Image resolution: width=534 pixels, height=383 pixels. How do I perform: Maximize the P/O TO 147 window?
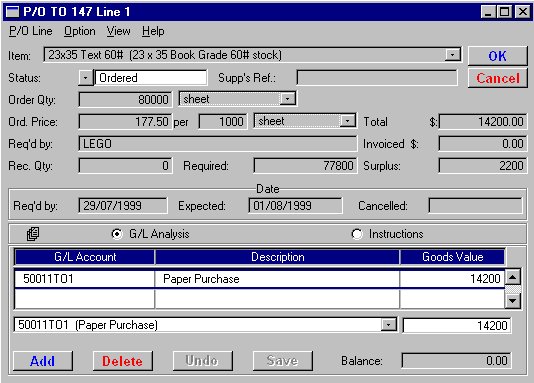click(504, 12)
